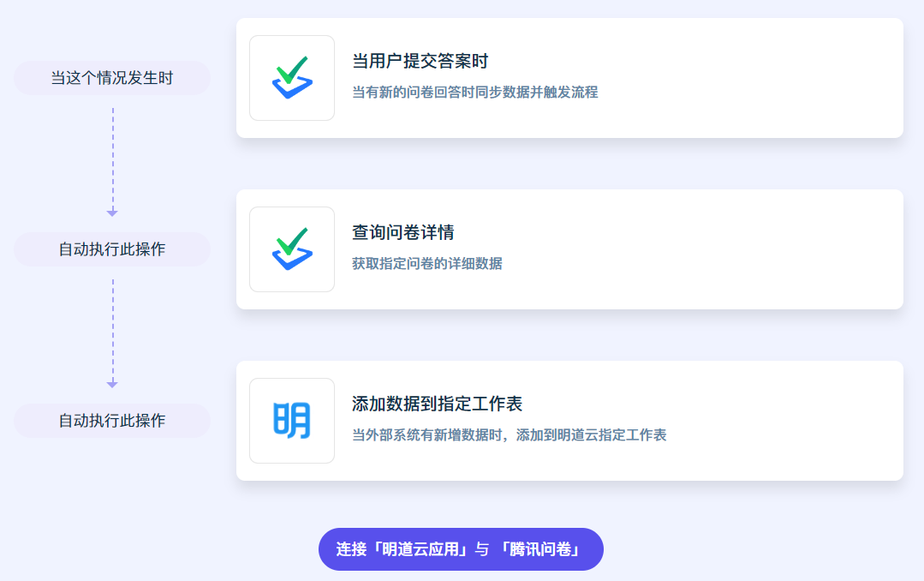The image size is (924, 581).
Task: Click the description 获取指定问卷的详细数据
Action: [x=426, y=264]
